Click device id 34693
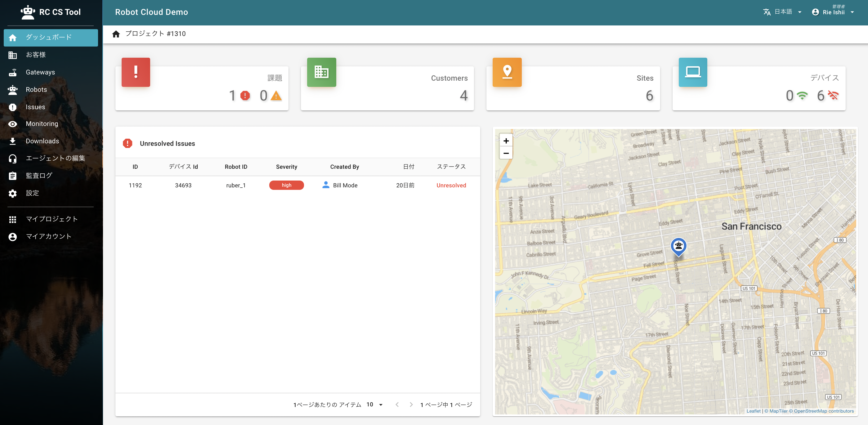Viewport: 868px width, 425px height. click(x=183, y=186)
